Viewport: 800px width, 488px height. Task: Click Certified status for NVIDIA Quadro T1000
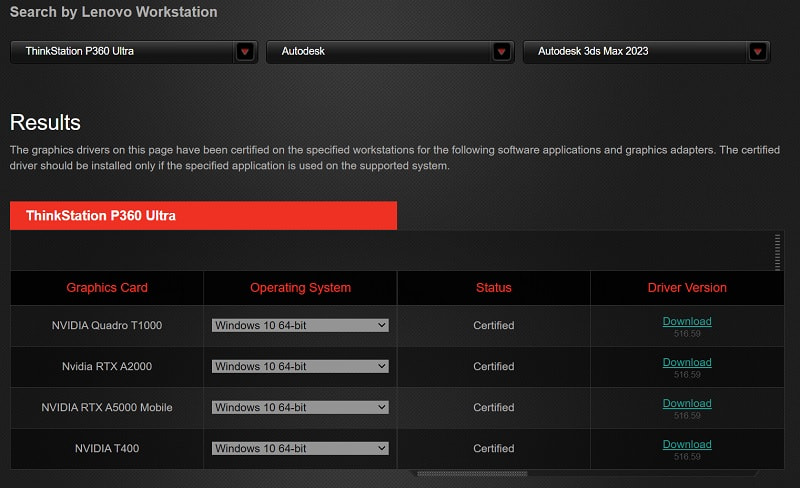pyautogui.click(x=493, y=326)
